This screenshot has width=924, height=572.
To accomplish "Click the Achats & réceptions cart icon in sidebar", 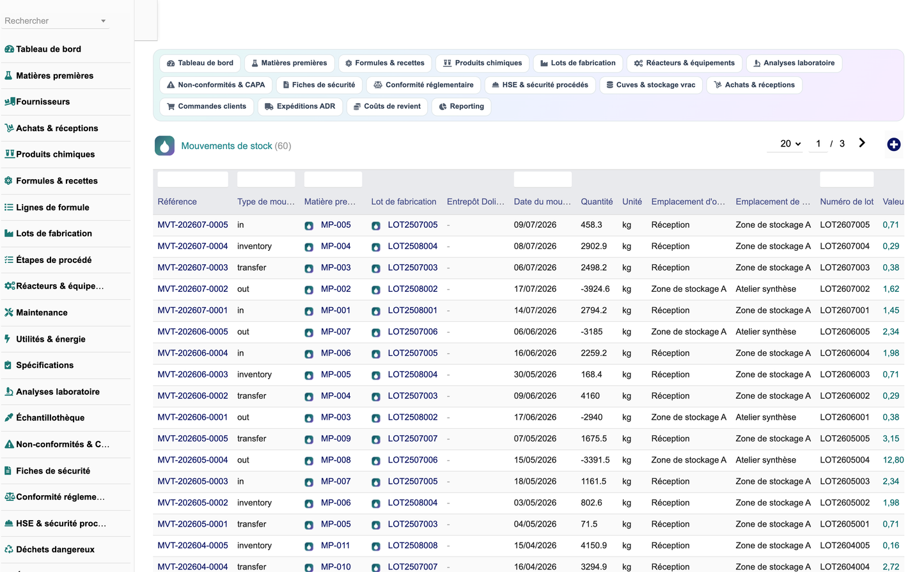I will click(x=9, y=128).
